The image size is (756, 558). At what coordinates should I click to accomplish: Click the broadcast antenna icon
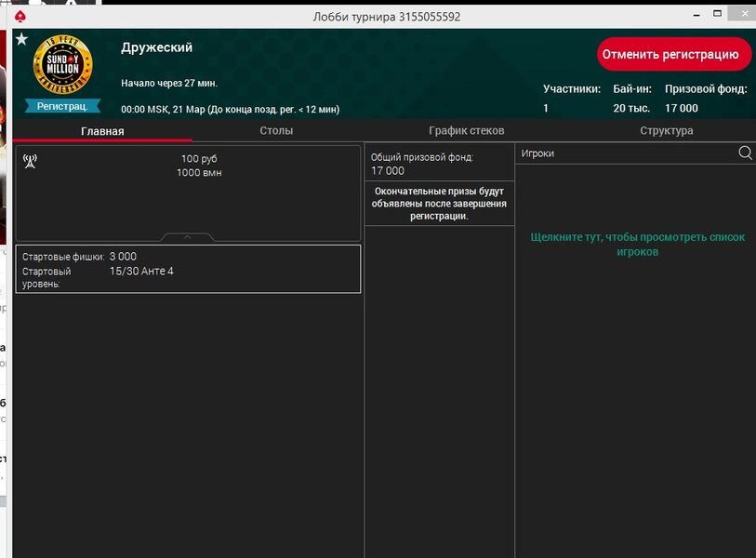coord(30,161)
